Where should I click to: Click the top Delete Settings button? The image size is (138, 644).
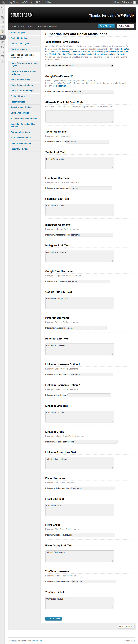(x=125, y=26)
